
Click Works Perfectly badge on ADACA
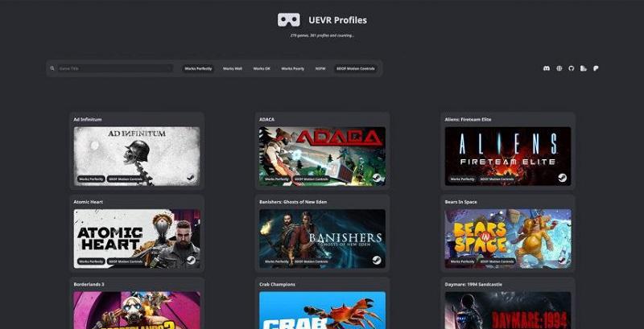click(277, 179)
